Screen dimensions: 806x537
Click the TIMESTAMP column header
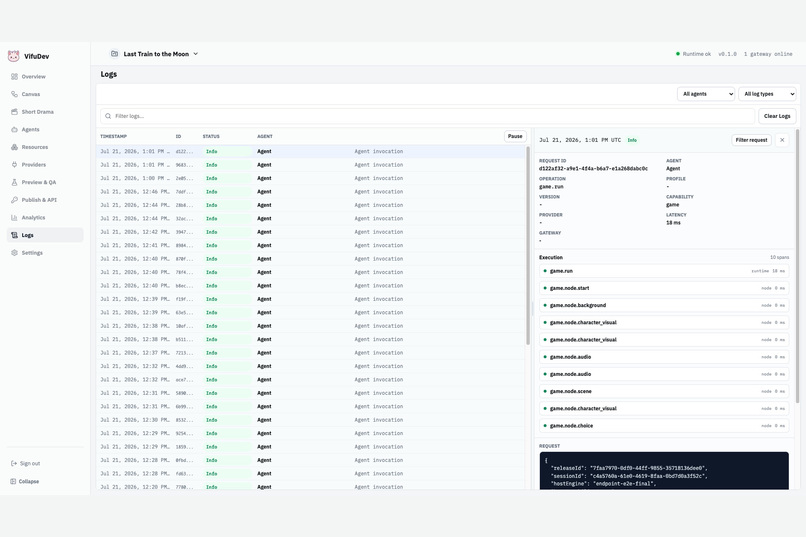(x=113, y=136)
